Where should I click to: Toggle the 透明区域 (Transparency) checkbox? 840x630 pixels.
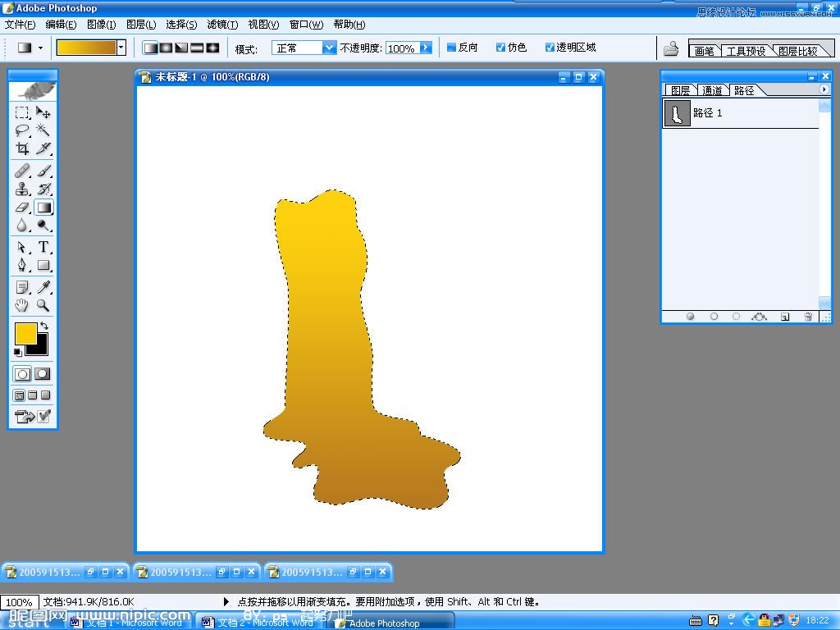pyautogui.click(x=550, y=48)
